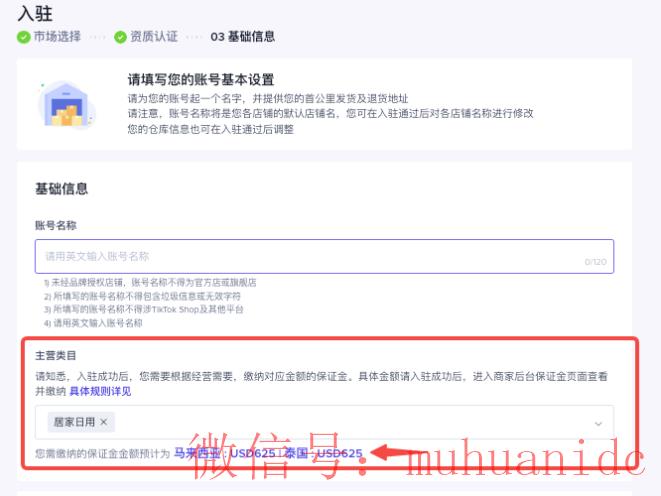Go to the 资质认证 step

[x=154, y=37]
